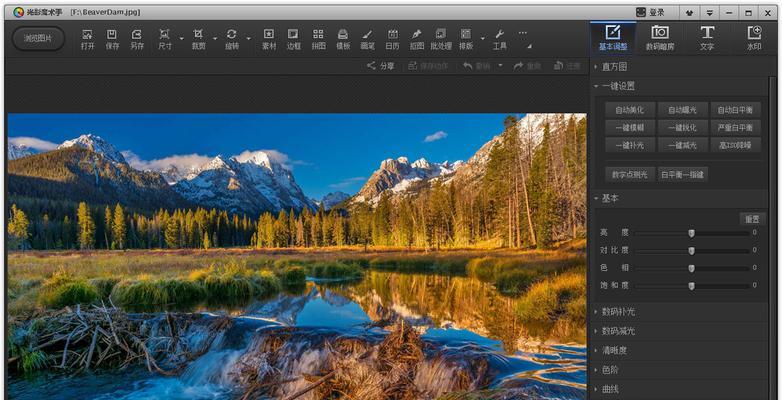Switch to the 水印 (Watermark) tab
Viewport: 782px width, 400px height.
coord(754,37)
